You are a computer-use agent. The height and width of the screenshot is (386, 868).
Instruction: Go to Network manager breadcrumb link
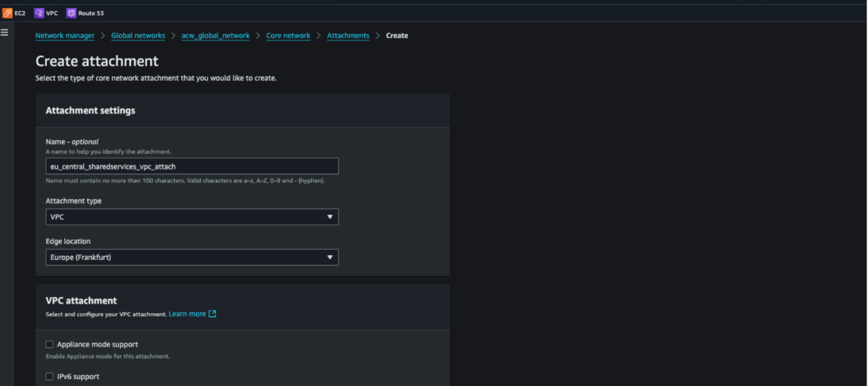pyautogui.click(x=65, y=36)
